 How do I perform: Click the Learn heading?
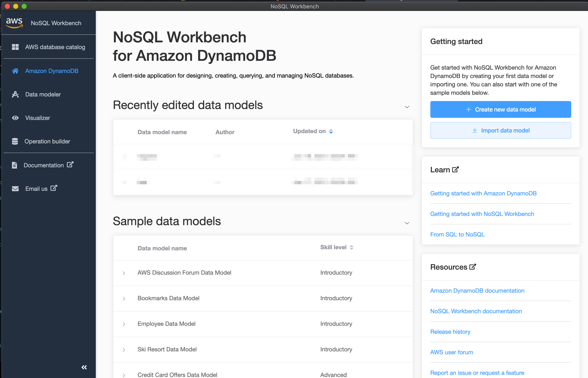[x=440, y=170]
